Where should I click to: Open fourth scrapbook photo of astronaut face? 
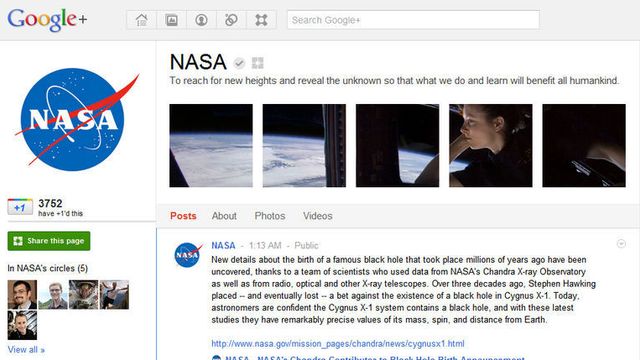tap(491, 146)
